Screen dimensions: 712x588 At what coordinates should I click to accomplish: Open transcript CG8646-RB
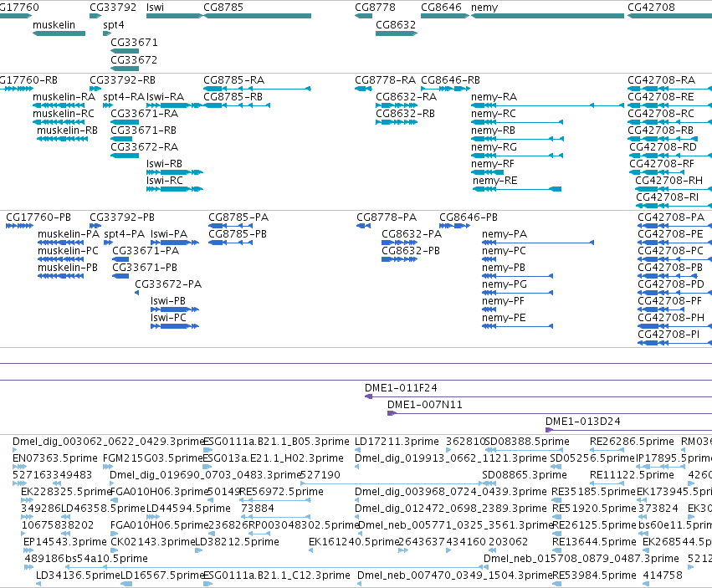(x=450, y=80)
